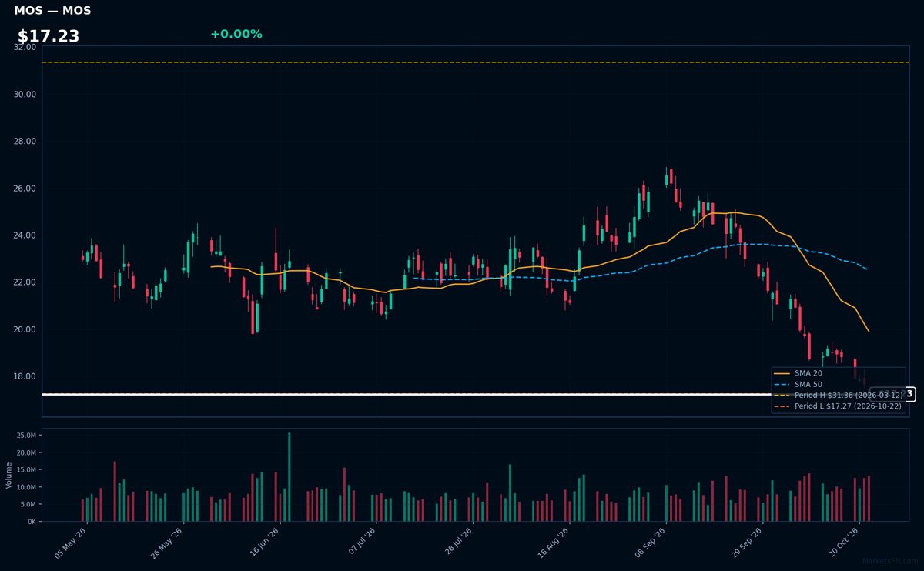Select the 26 May '26 date label
The height and width of the screenshot is (571, 924).
point(166,543)
